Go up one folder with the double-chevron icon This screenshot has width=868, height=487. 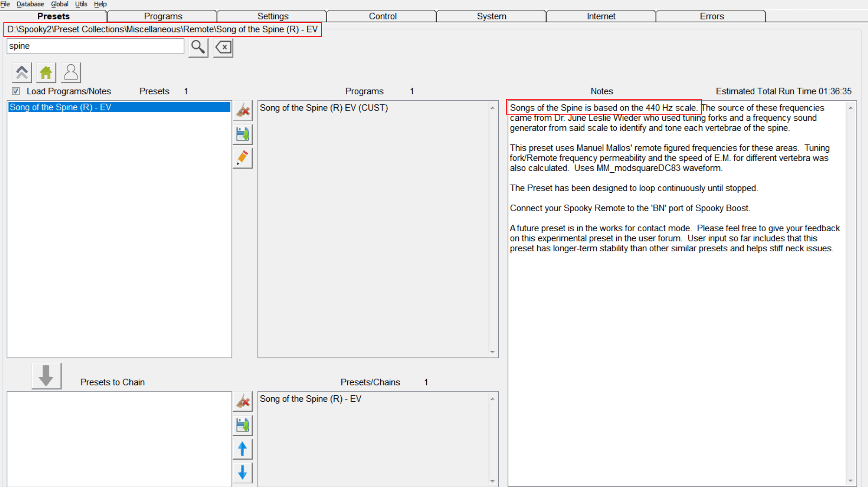pos(22,73)
